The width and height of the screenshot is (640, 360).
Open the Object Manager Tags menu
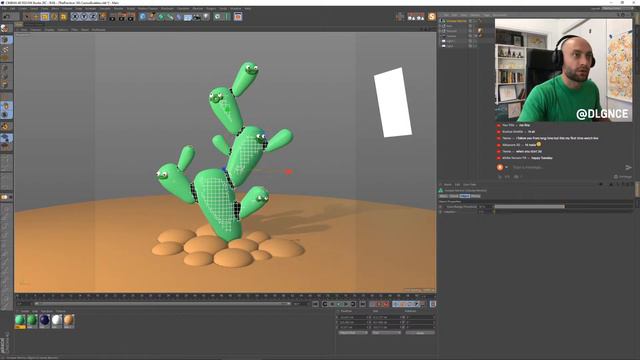(x=487, y=15)
